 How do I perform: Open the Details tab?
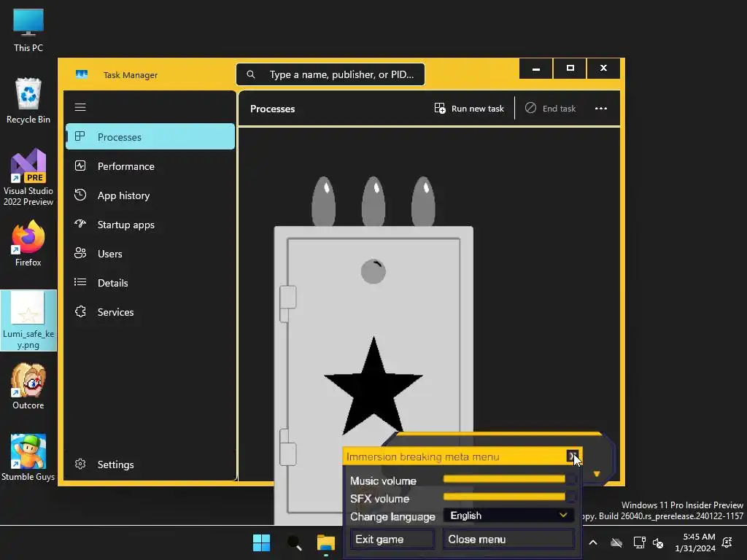pos(150,283)
